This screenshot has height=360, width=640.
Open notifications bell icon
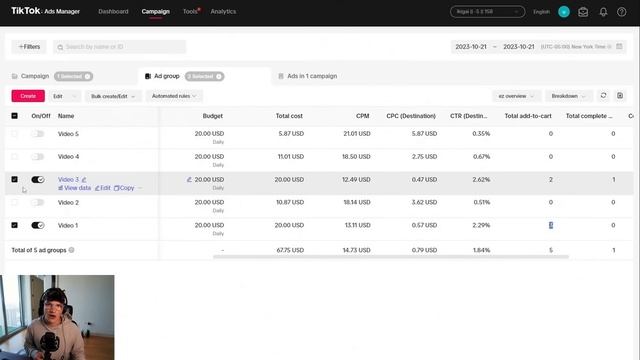point(603,12)
